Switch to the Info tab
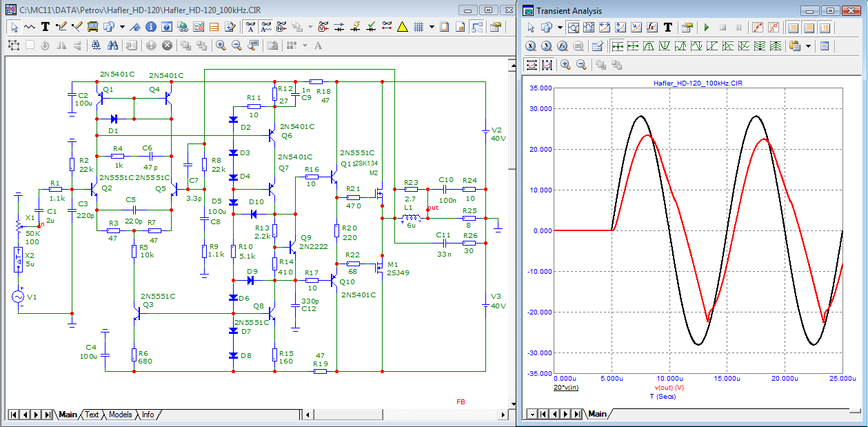868x427 pixels. click(x=148, y=415)
